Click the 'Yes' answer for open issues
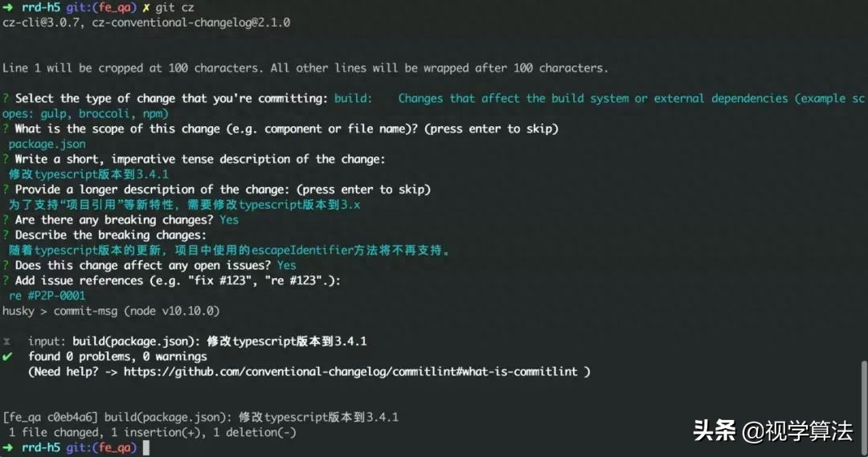This screenshot has height=457, width=868. (x=287, y=266)
